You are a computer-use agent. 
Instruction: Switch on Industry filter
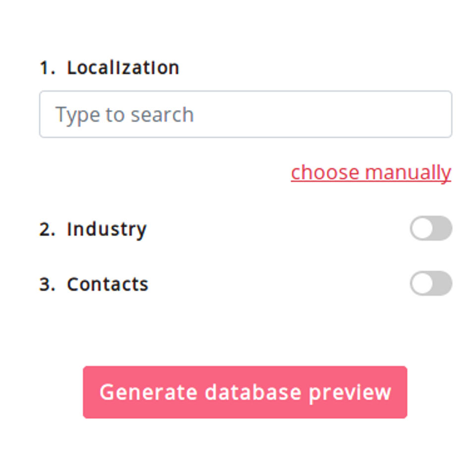click(430, 229)
